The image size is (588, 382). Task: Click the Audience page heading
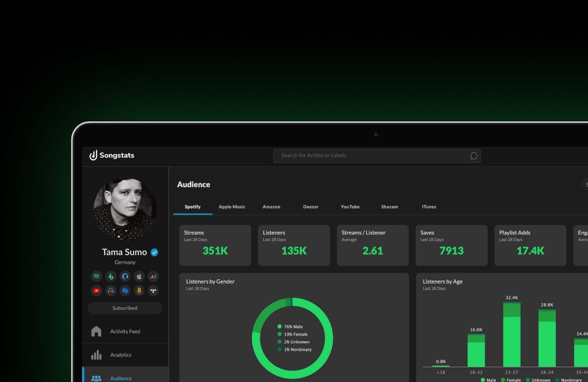194,185
